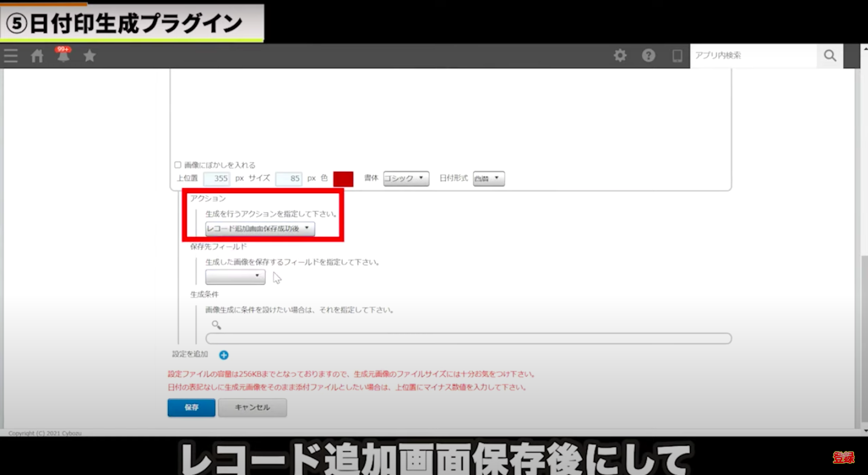Open the 保存先フィールド dropdown
Screen dimensions: 868x475
pyautogui.click(x=235, y=276)
